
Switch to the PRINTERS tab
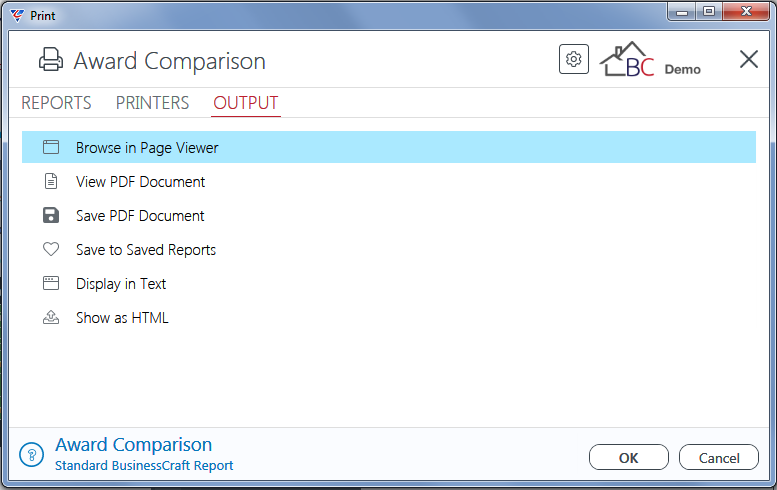152,103
